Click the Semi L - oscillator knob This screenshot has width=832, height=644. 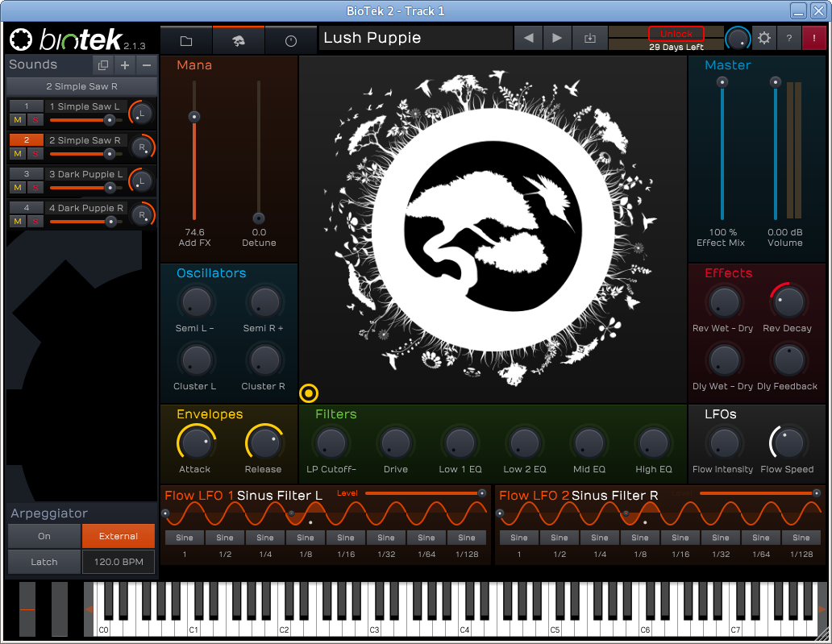click(x=196, y=302)
